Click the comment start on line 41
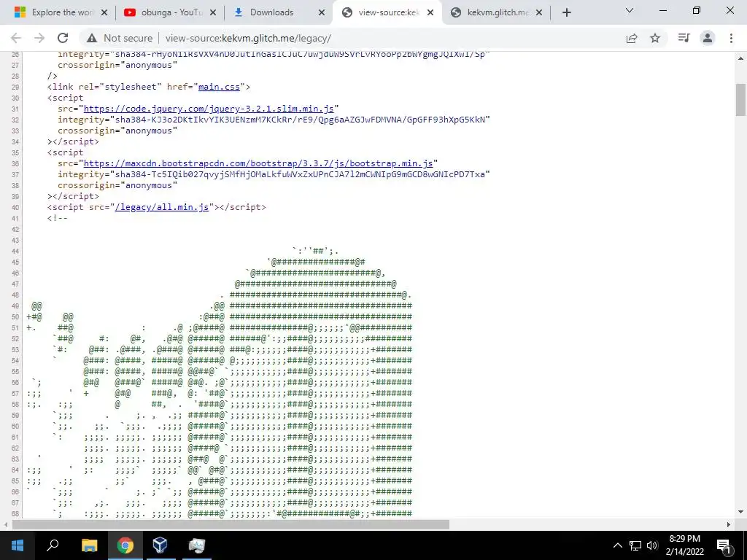 [x=57, y=218]
